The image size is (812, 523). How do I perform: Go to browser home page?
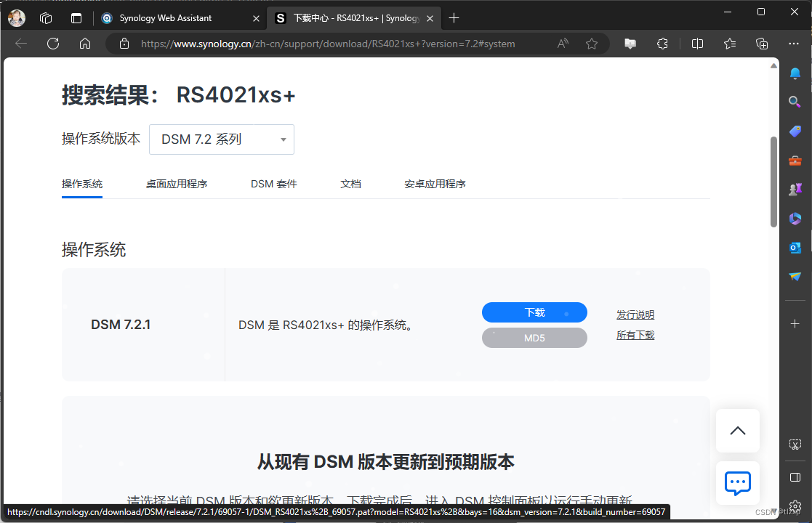(85, 44)
